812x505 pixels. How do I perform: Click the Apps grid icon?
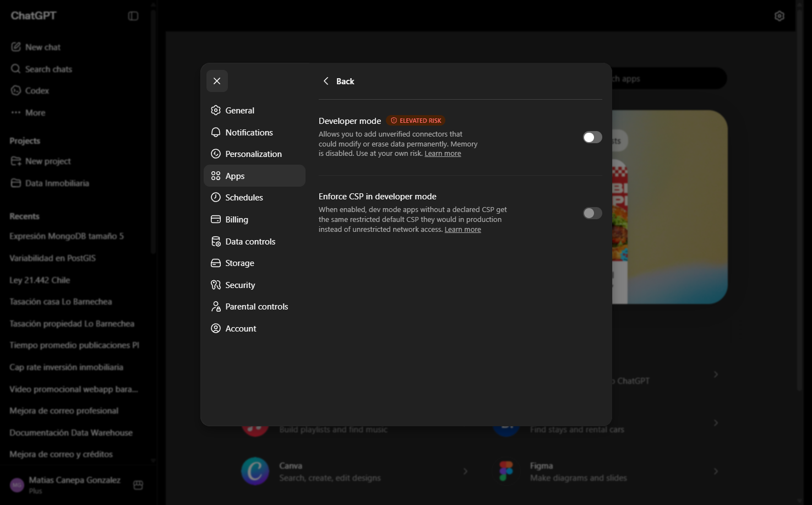coord(216,176)
